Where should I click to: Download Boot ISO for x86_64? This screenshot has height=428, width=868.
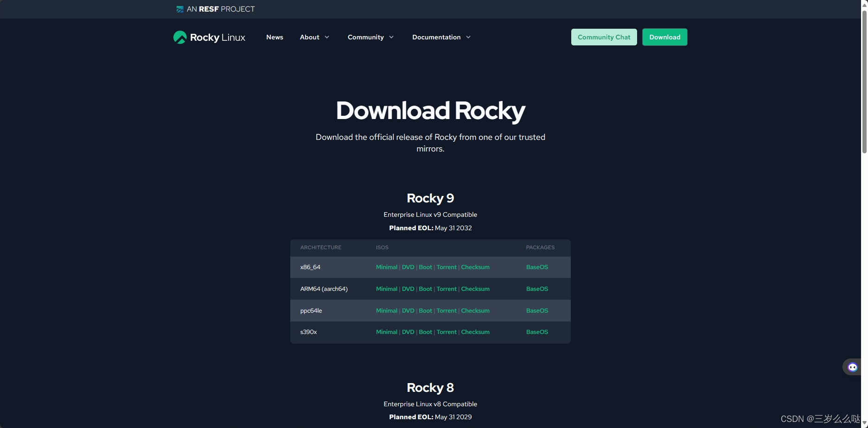[x=425, y=267]
